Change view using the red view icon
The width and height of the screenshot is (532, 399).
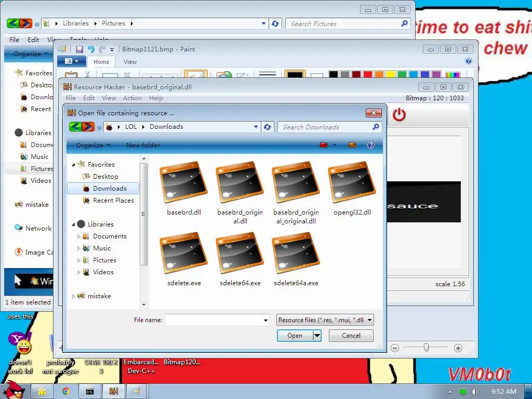[324, 145]
